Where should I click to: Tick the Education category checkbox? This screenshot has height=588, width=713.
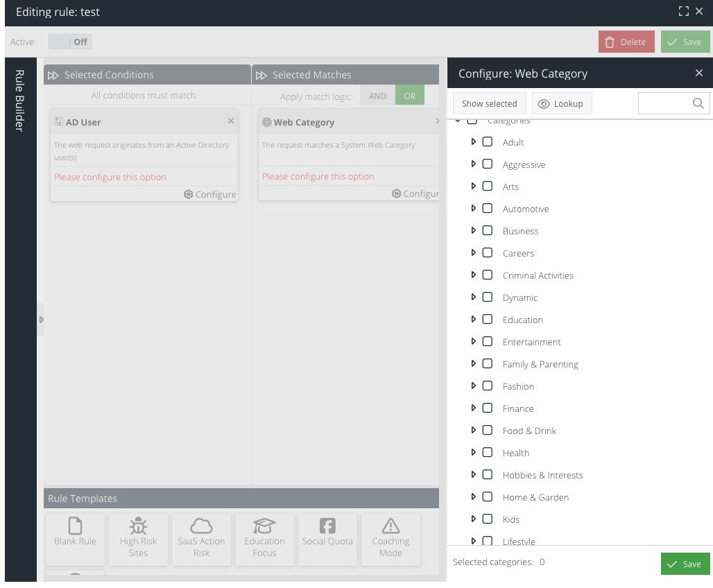pos(488,320)
